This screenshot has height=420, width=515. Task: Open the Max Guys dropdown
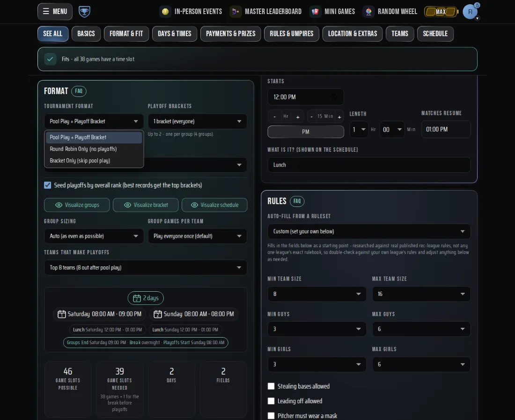pyautogui.click(x=421, y=329)
